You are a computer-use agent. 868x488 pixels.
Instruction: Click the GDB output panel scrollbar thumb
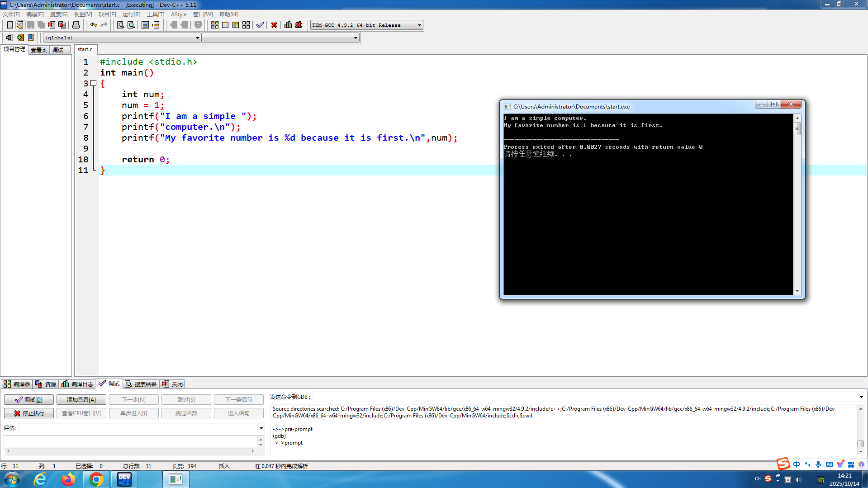[861, 444]
